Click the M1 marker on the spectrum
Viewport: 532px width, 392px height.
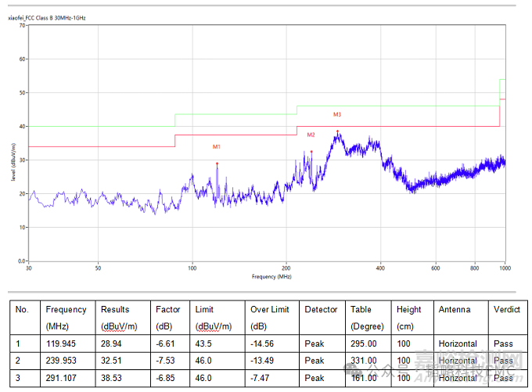tap(217, 147)
